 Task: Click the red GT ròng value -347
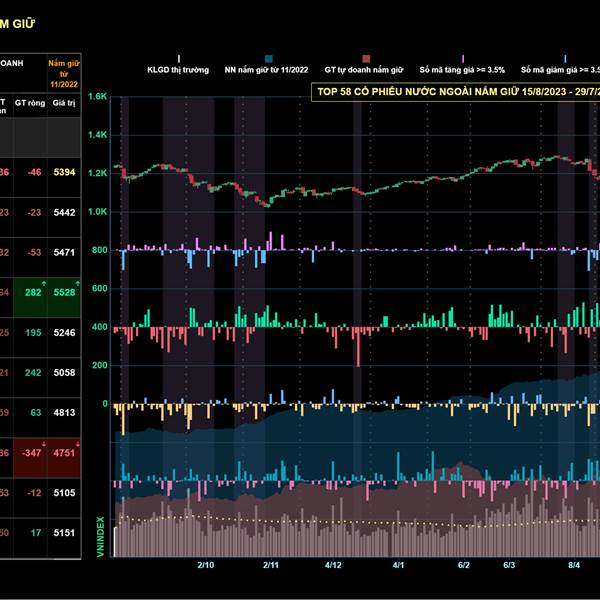pyautogui.click(x=31, y=453)
